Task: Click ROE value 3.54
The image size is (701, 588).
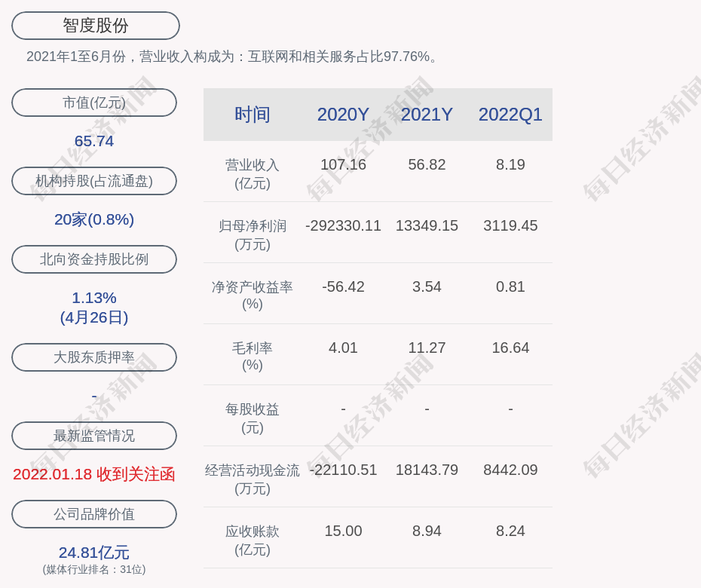Action: (427, 286)
